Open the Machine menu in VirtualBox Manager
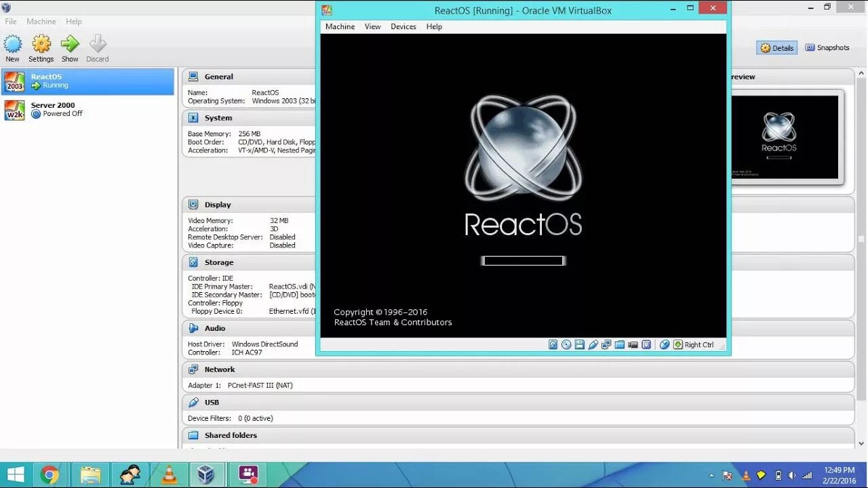 click(x=41, y=22)
